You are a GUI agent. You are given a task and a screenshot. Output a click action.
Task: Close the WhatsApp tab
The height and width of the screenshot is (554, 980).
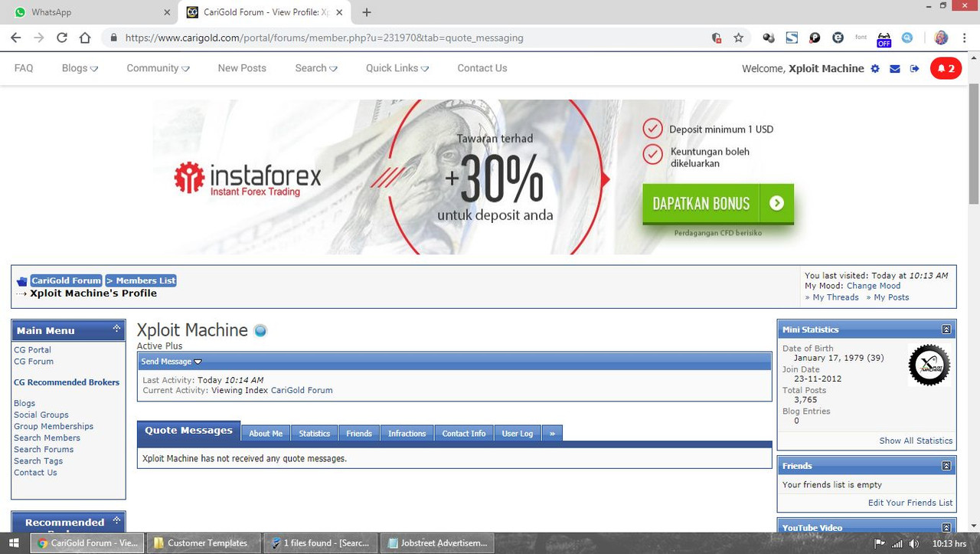click(167, 12)
